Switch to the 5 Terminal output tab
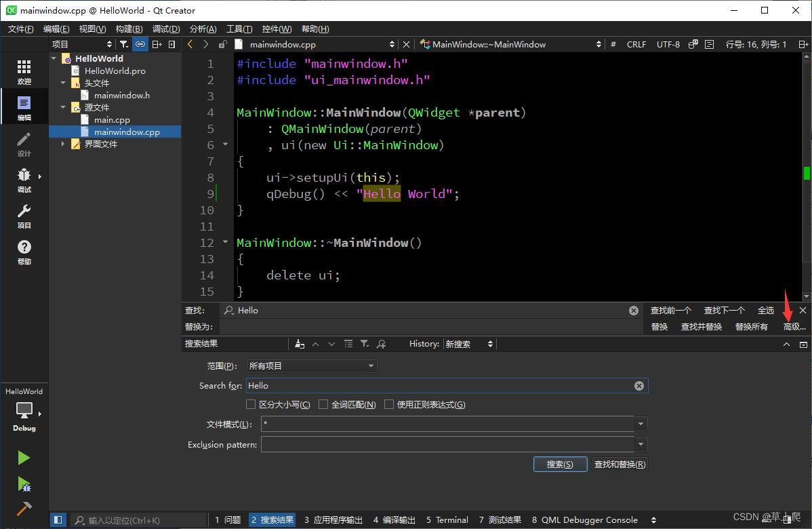 point(447,520)
